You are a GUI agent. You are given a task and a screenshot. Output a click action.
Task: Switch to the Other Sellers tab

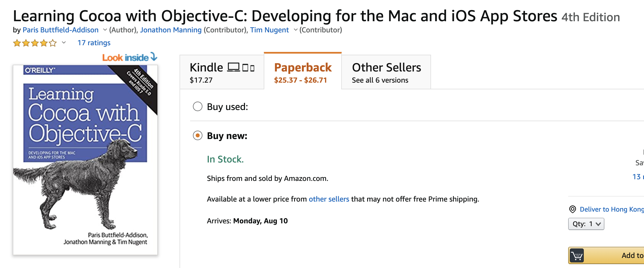386,72
